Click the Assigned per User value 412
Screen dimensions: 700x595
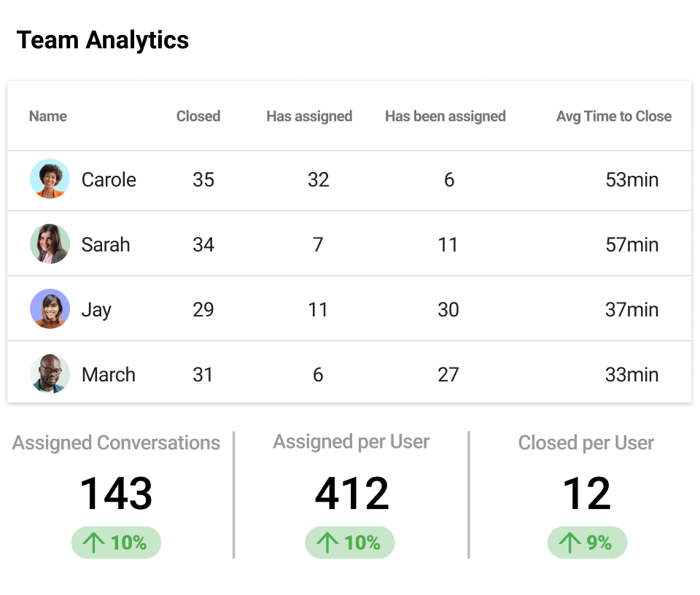coord(351,494)
